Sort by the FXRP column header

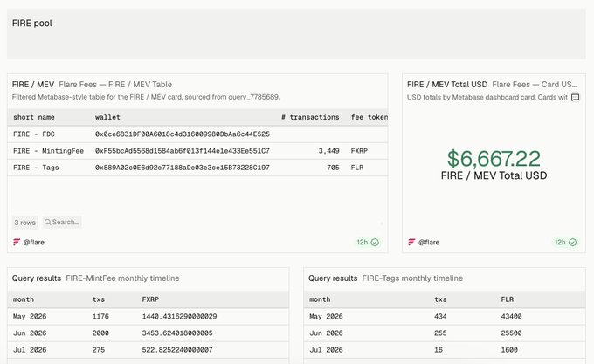(x=150, y=299)
